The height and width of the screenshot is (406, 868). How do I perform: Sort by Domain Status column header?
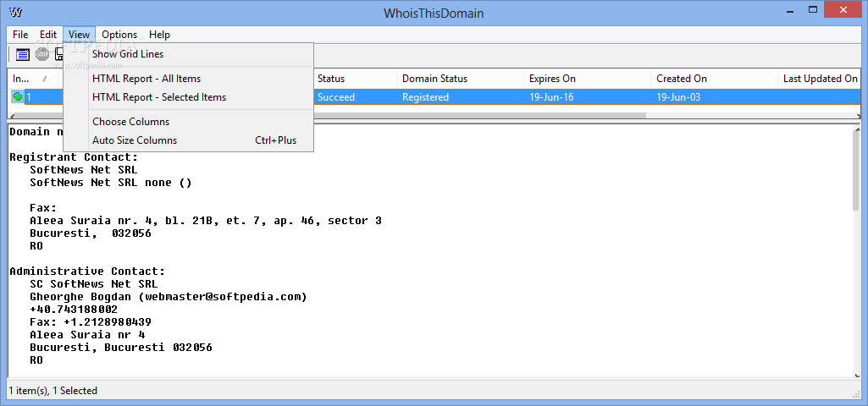[x=460, y=79]
